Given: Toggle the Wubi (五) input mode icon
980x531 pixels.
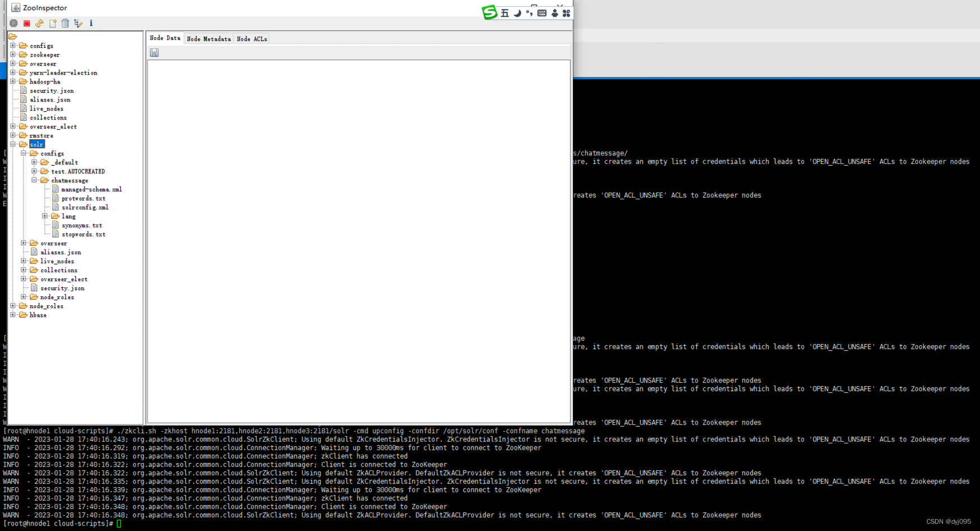Looking at the screenshot, I should 505,13.
